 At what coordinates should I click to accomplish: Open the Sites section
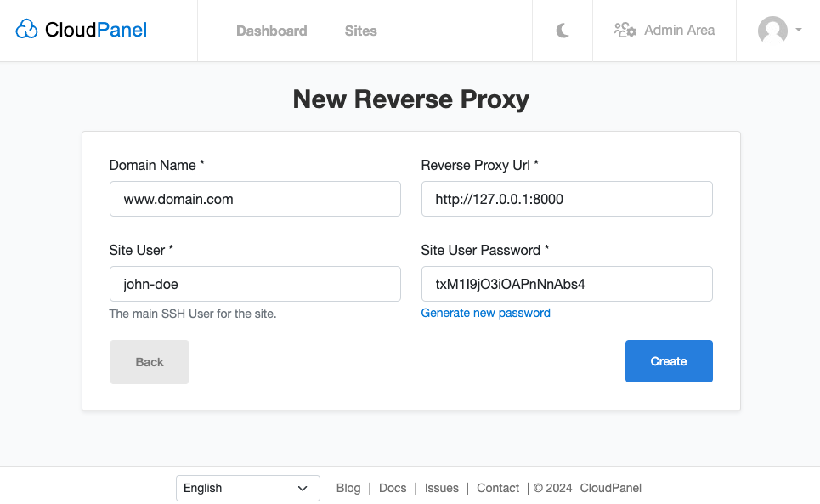coord(360,31)
